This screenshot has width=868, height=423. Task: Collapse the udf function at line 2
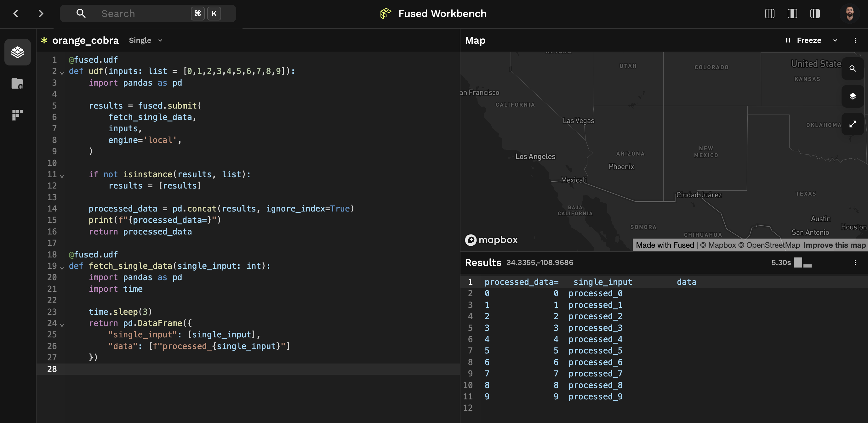pyautogui.click(x=62, y=72)
